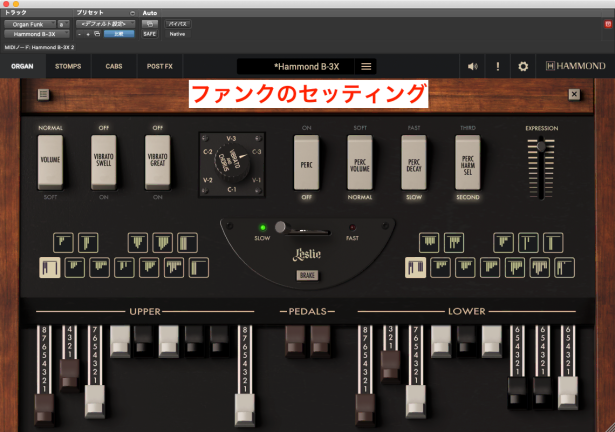Click the speaker volume icon
The height and width of the screenshot is (432, 615).
coord(473,66)
